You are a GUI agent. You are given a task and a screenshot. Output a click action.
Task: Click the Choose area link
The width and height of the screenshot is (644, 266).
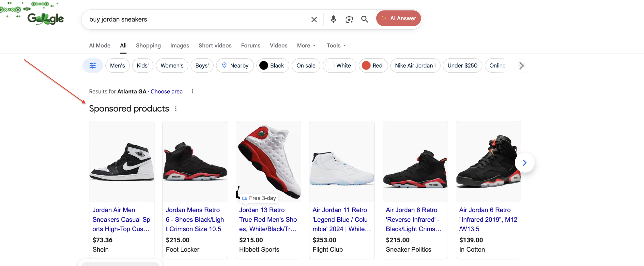(x=167, y=91)
